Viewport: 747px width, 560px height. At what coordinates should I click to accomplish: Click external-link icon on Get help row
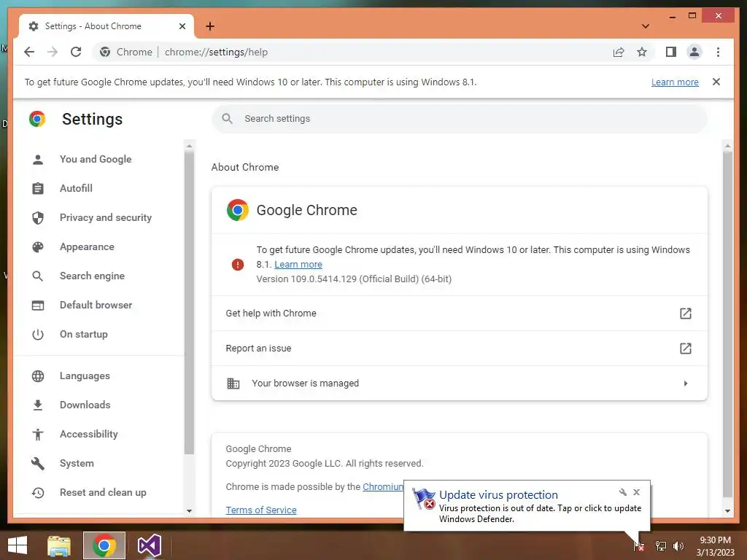coord(685,314)
